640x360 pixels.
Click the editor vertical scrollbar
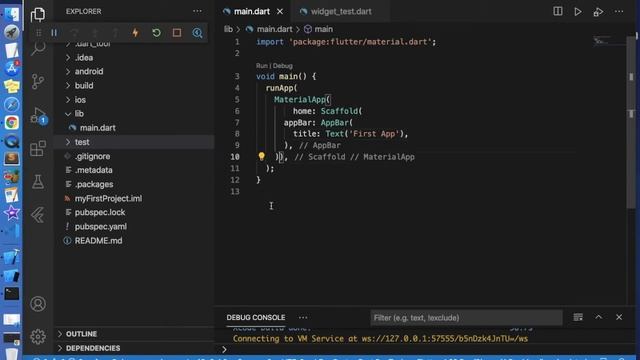click(631, 122)
